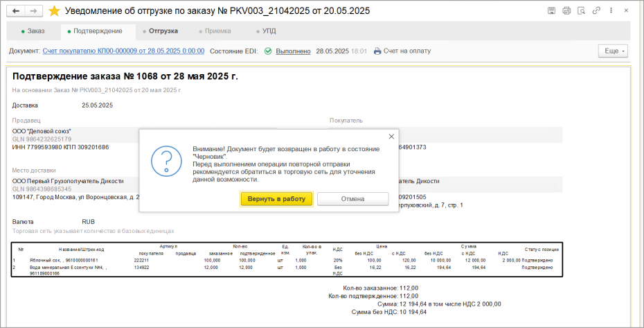Click ООО Первый Грузополучатель Дикости delivery place
The height and width of the screenshot is (328, 644).
68,181
